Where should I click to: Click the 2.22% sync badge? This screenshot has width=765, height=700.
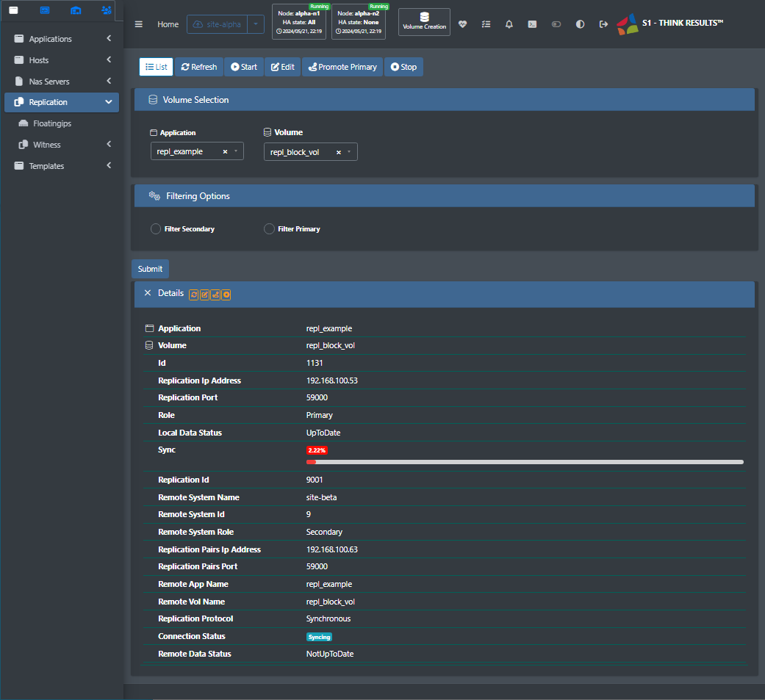(x=317, y=450)
